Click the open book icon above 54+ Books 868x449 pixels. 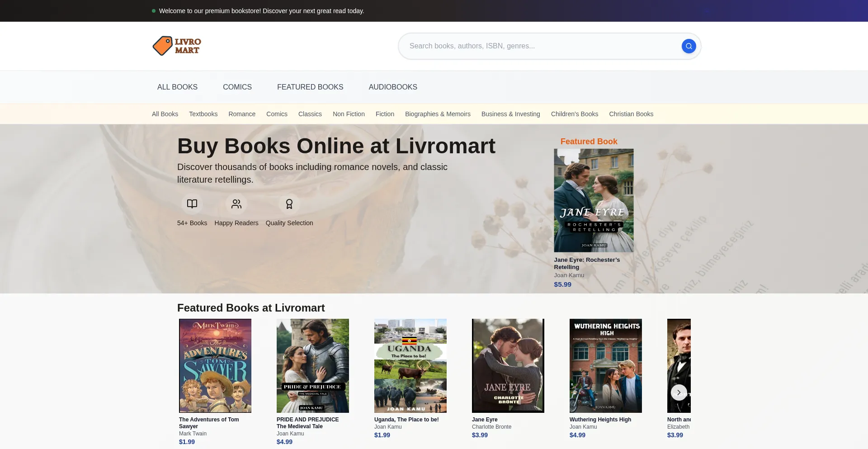[192, 204]
